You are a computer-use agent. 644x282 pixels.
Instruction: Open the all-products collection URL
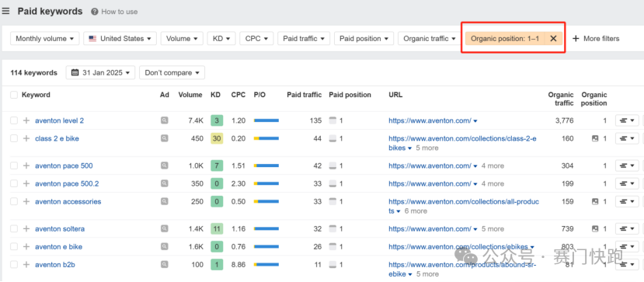(x=464, y=206)
